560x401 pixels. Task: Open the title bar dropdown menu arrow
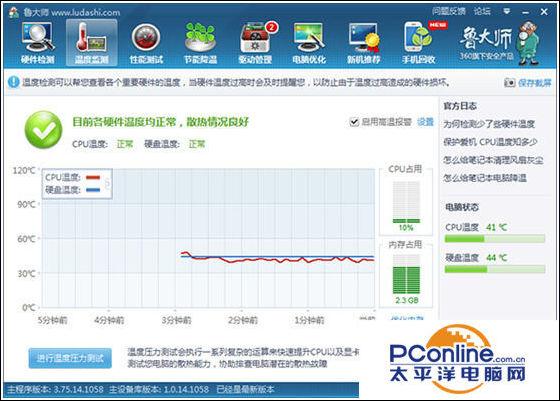coord(506,11)
